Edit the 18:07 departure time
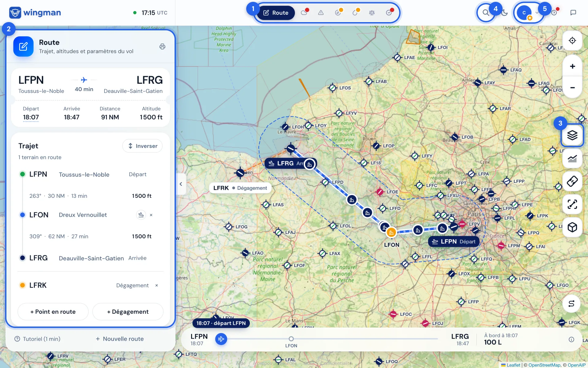 (x=31, y=117)
